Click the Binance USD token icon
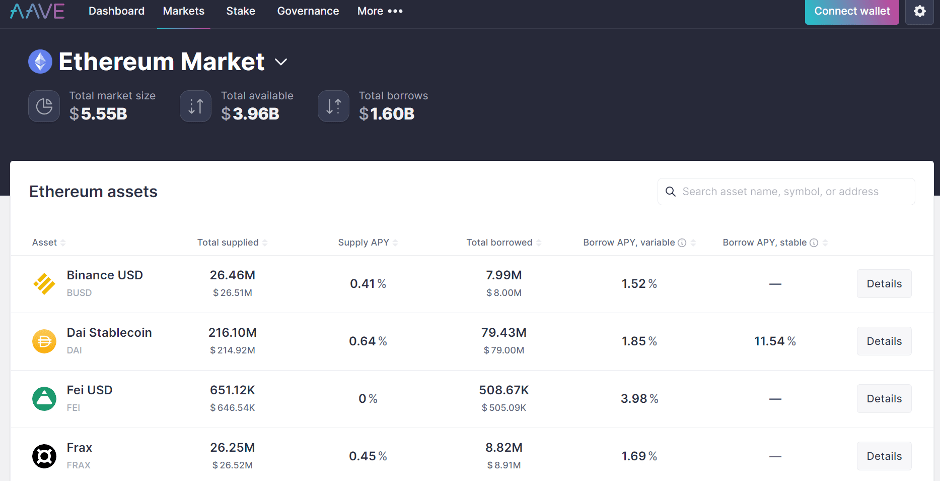Image resolution: width=941 pixels, height=481 pixels. tap(44, 283)
